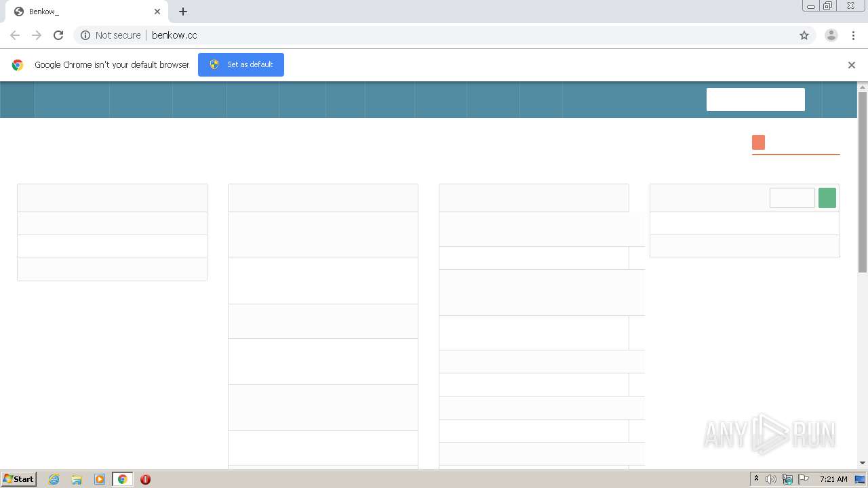Viewport: 868px width, 488px height.
Task: Reload the benkow.cc page
Action: pos(58,35)
